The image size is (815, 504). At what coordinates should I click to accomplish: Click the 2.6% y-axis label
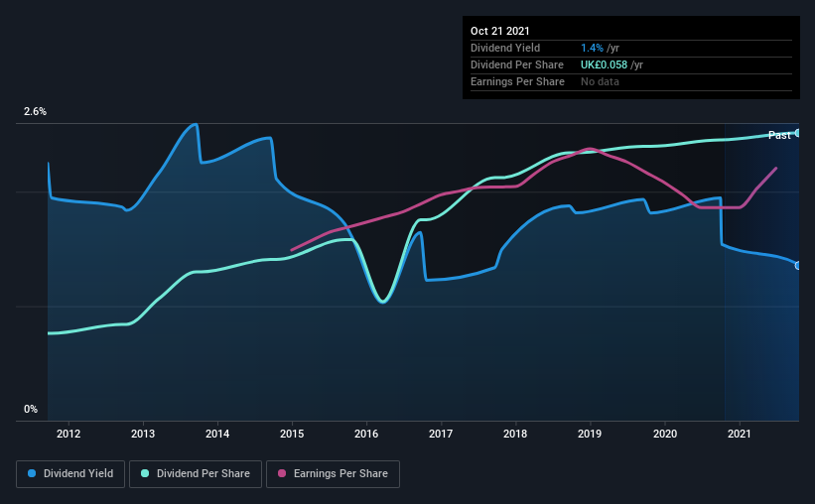(36, 112)
